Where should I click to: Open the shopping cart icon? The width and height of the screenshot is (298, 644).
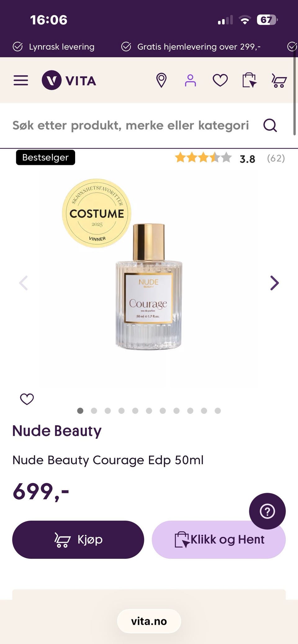[279, 80]
